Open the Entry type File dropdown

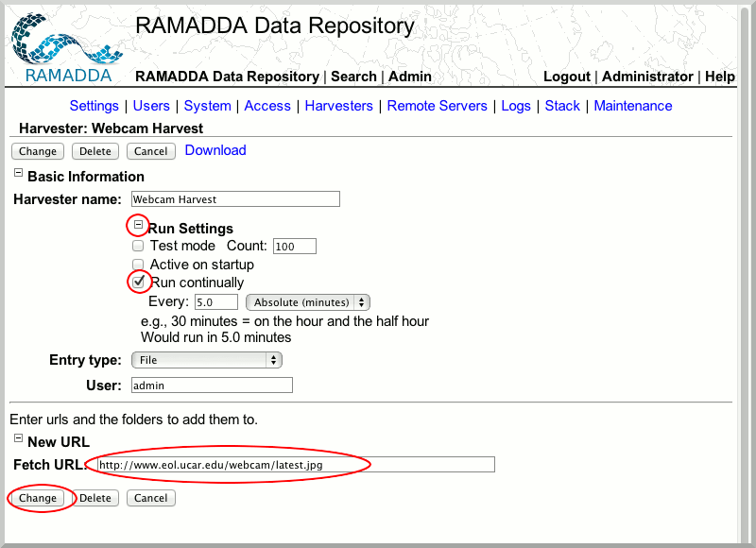point(206,360)
